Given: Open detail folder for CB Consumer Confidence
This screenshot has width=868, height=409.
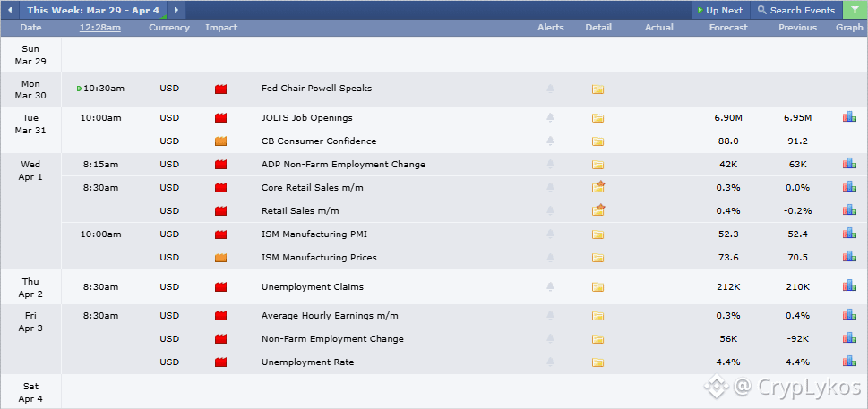Looking at the screenshot, I should 597,141.
